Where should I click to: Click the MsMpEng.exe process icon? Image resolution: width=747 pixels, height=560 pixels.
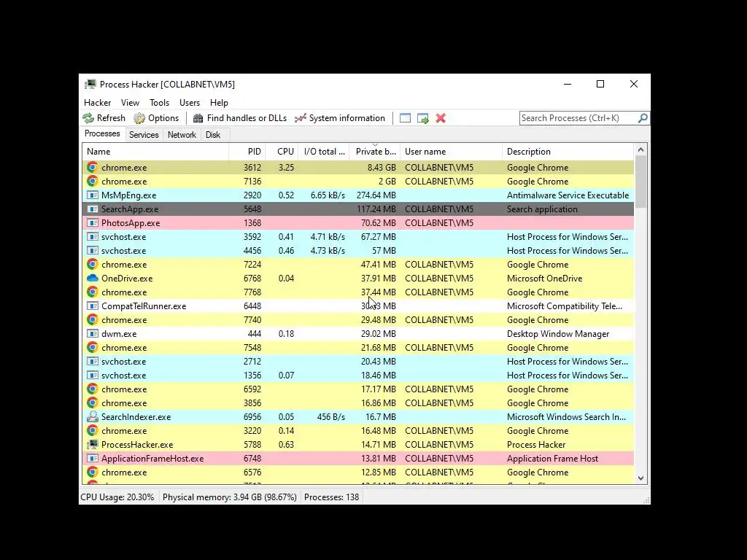pyautogui.click(x=93, y=195)
